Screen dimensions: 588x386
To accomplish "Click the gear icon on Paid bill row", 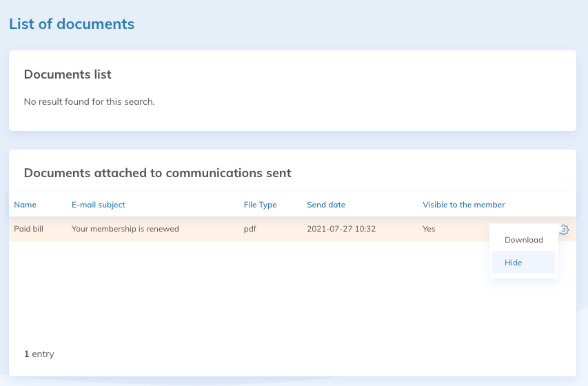I will click(564, 230).
